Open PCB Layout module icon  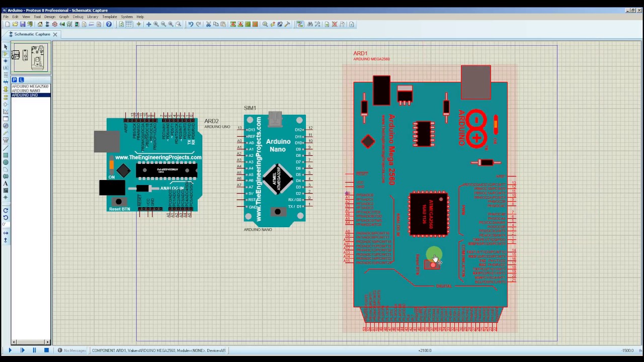coord(54,24)
